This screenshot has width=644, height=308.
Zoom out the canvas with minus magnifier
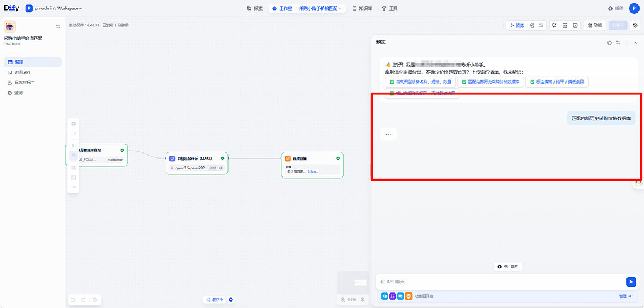click(343, 300)
